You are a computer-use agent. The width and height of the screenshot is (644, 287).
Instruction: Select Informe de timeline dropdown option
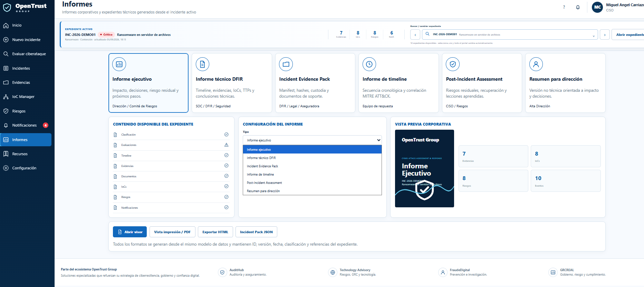(312, 175)
